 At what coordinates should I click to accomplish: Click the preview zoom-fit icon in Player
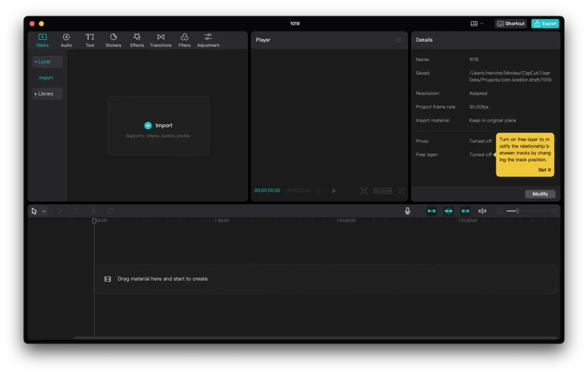364,191
